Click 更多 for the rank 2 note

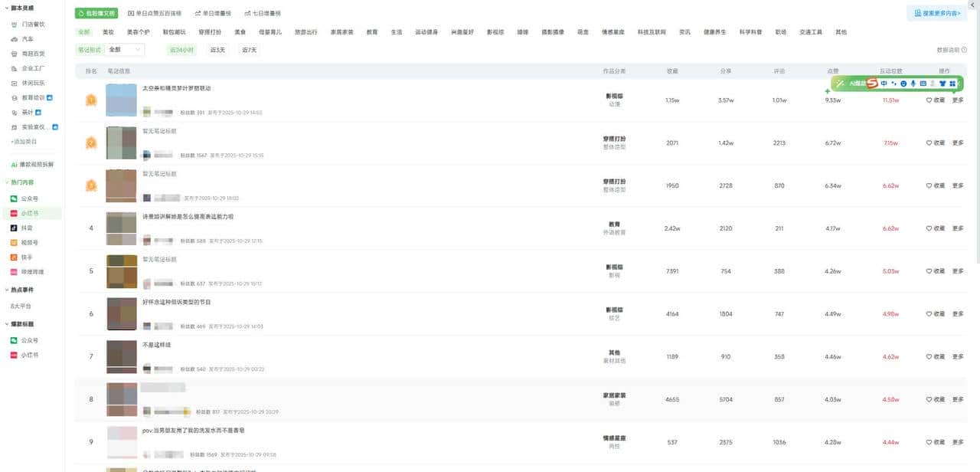[958, 143]
